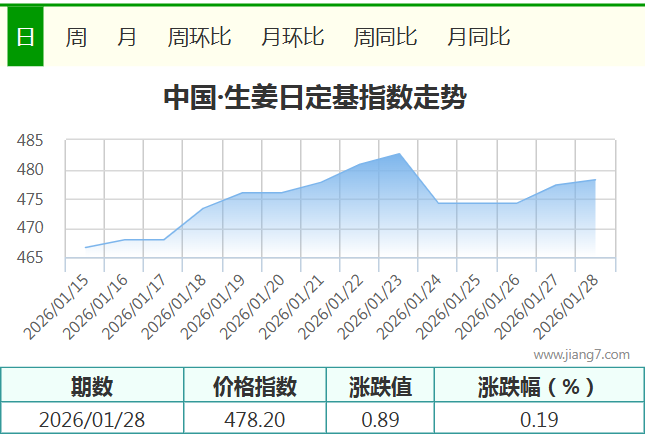Click the chart peak at 2026/01/23
This screenshot has width=645, height=440.
click(x=400, y=154)
